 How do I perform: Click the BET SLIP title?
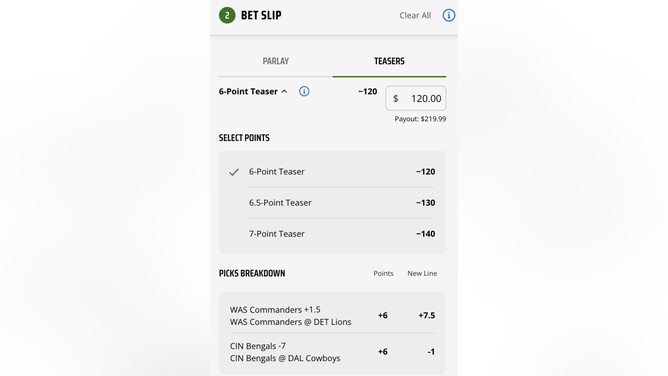pos(261,15)
